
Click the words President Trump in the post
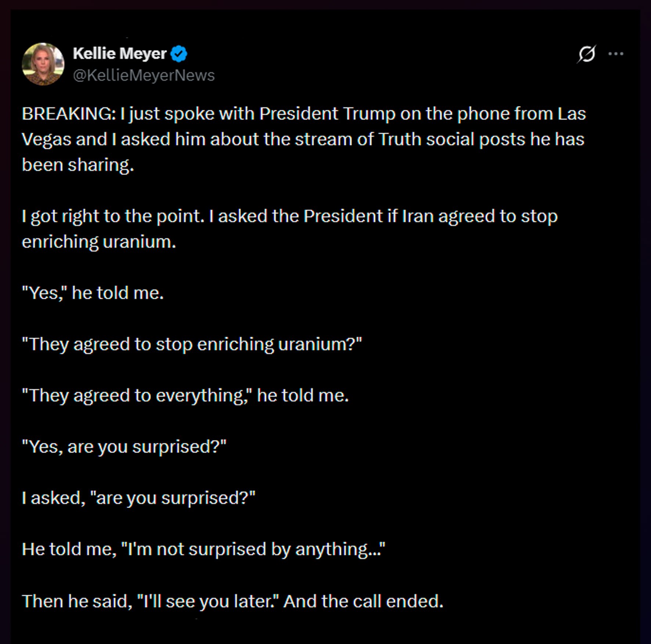click(327, 114)
